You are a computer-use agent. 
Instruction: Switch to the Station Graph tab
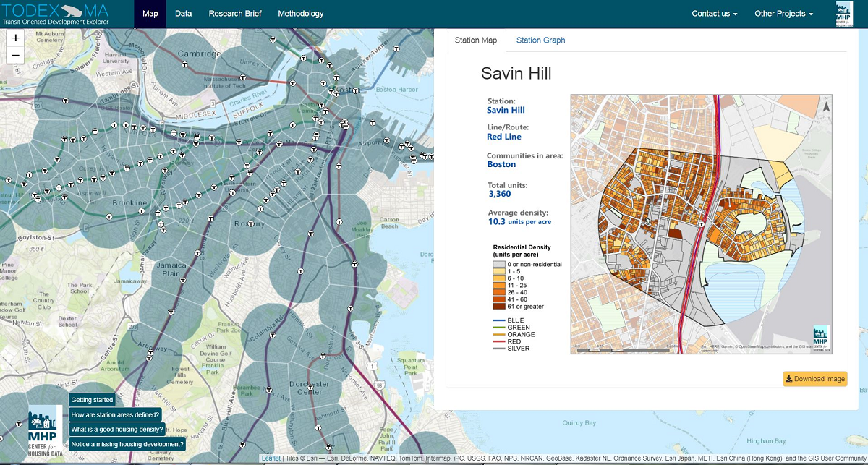point(540,40)
